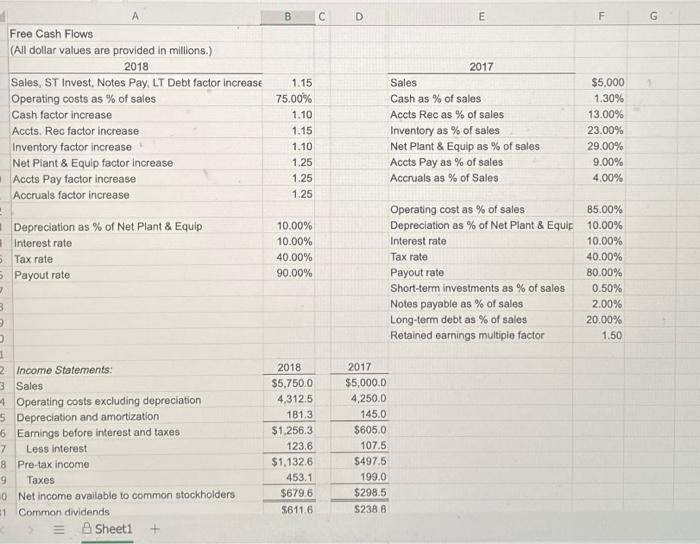Click 'Net income available to common stockholders'
The height and width of the screenshot is (544, 700).
pos(126,495)
